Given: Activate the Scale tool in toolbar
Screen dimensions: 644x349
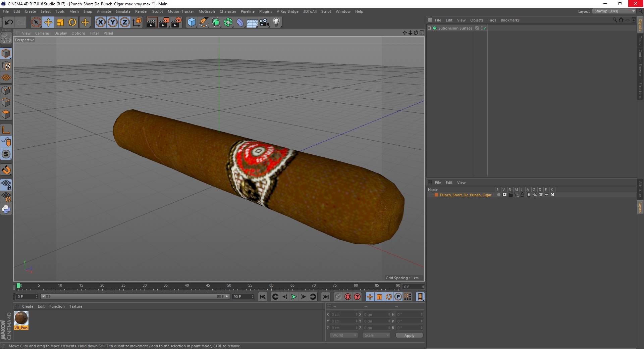Looking at the screenshot, I should point(60,22).
